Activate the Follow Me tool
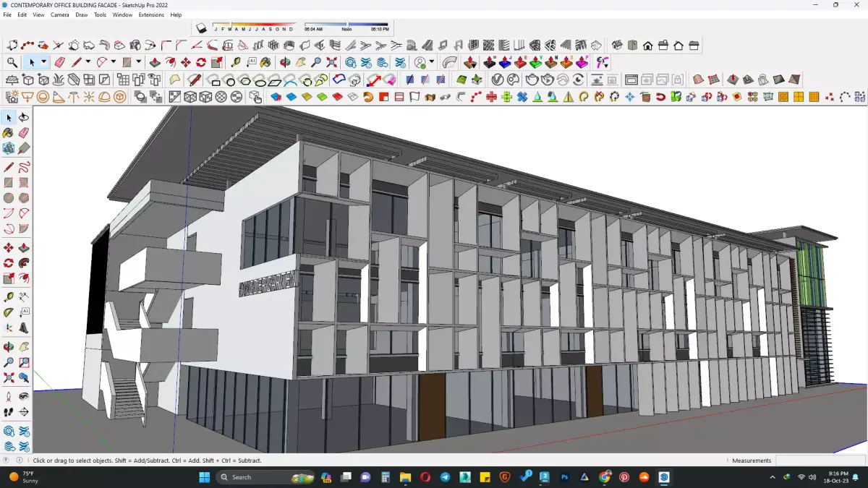 (x=24, y=263)
